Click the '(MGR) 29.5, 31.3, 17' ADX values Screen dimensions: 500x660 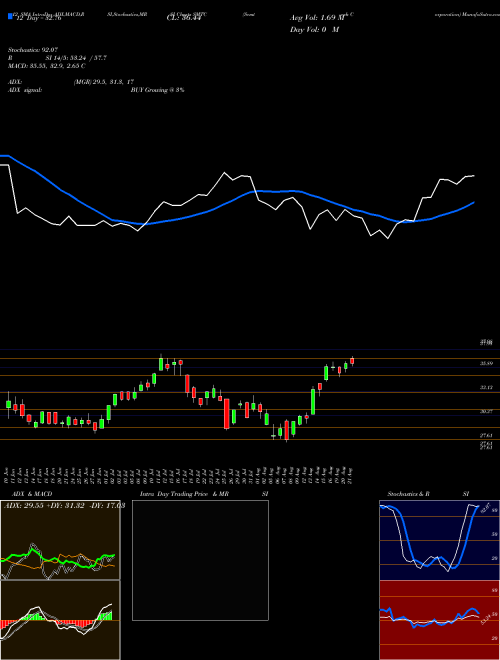click(x=104, y=82)
